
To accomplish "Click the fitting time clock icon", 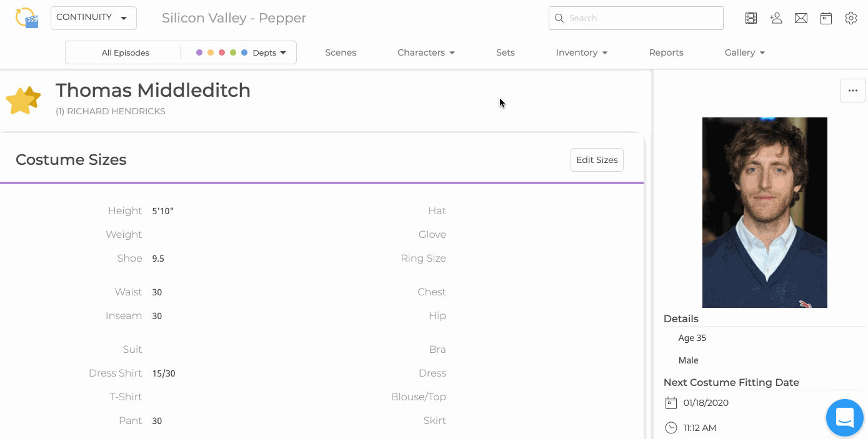I will (x=671, y=428).
